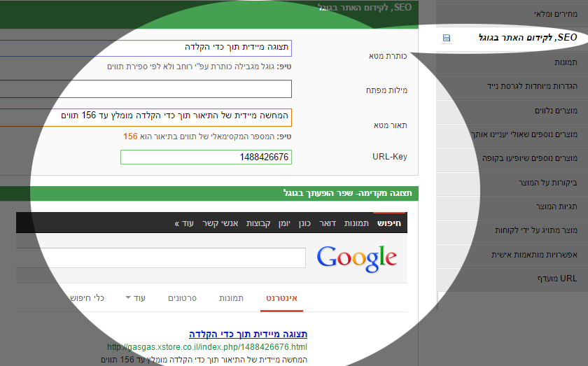Open הגדרות מיוחדות לגרסת נייד tab

[532, 86]
